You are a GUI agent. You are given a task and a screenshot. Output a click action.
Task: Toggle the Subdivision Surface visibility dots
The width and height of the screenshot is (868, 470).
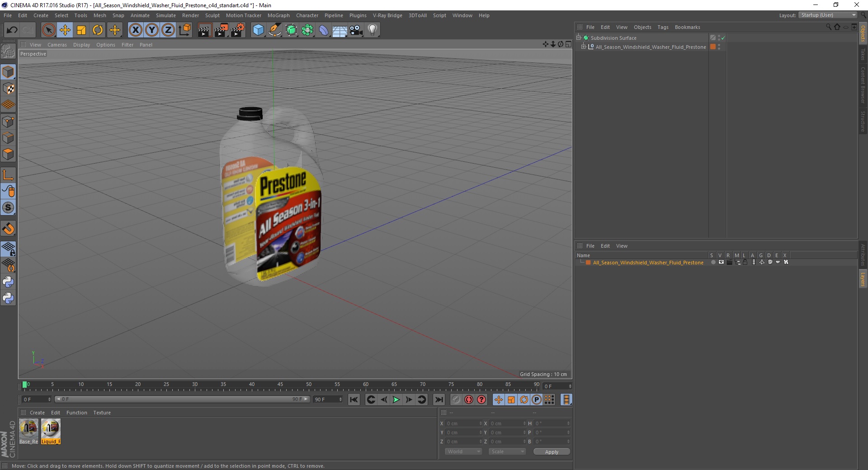(x=719, y=38)
